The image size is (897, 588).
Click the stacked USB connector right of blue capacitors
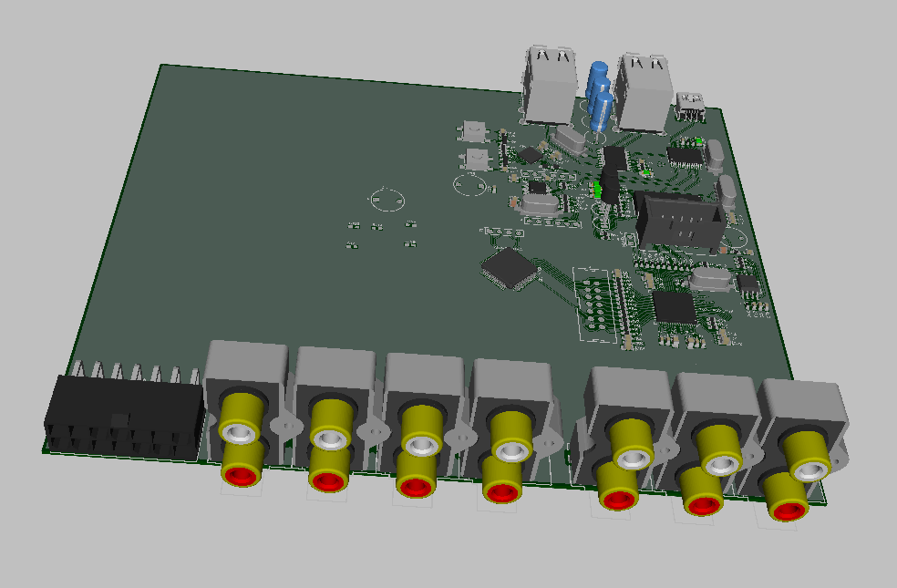(x=644, y=93)
